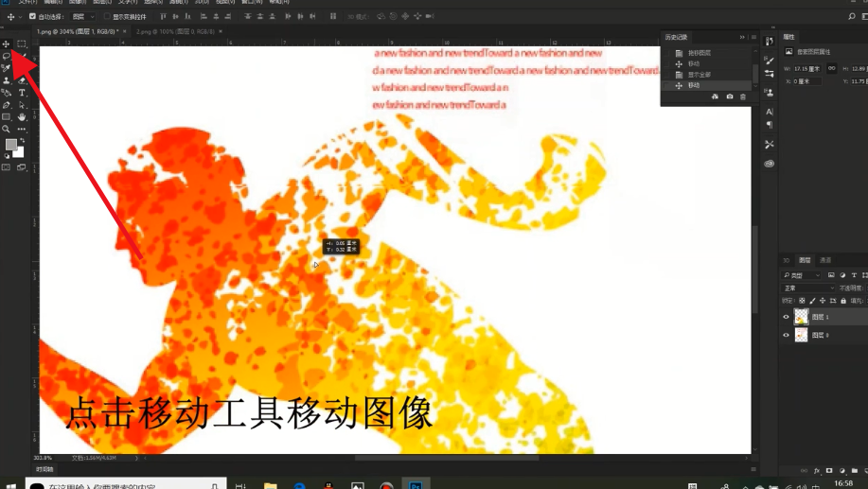Select the Hand tool

(x=22, y=116)
